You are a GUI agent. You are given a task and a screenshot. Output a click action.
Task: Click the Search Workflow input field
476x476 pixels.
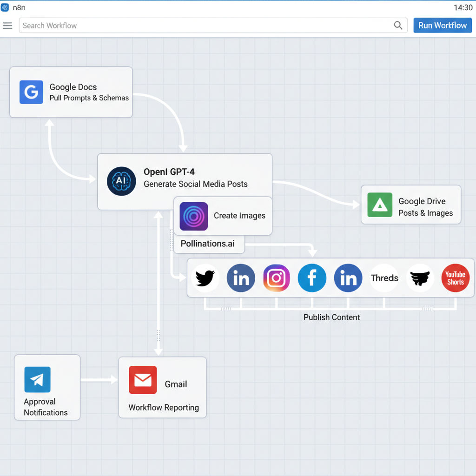point(205,26)
